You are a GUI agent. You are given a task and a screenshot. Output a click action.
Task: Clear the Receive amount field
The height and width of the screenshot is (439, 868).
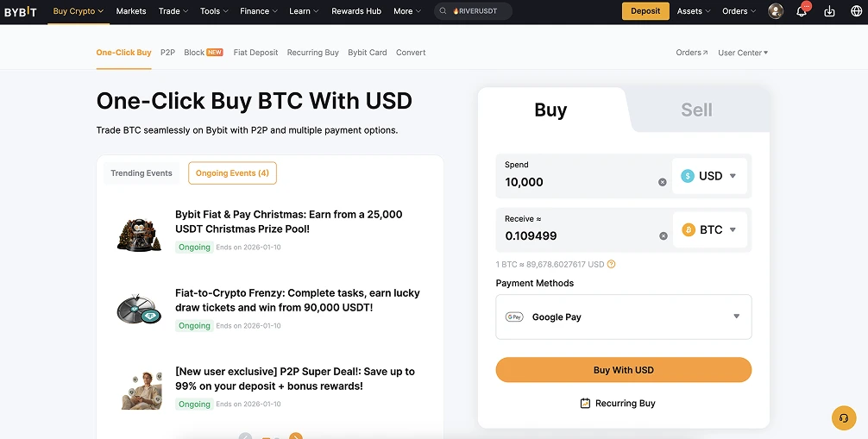point(664,235)
